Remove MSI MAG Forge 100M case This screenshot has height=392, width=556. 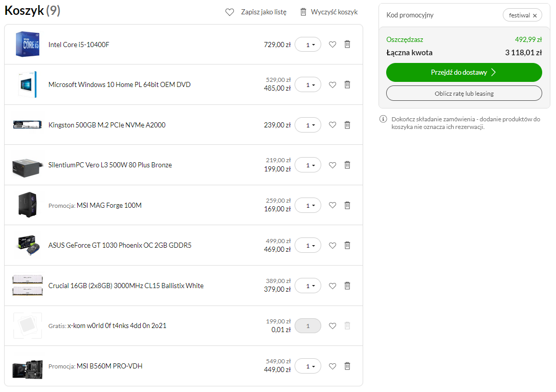[347, 205]
